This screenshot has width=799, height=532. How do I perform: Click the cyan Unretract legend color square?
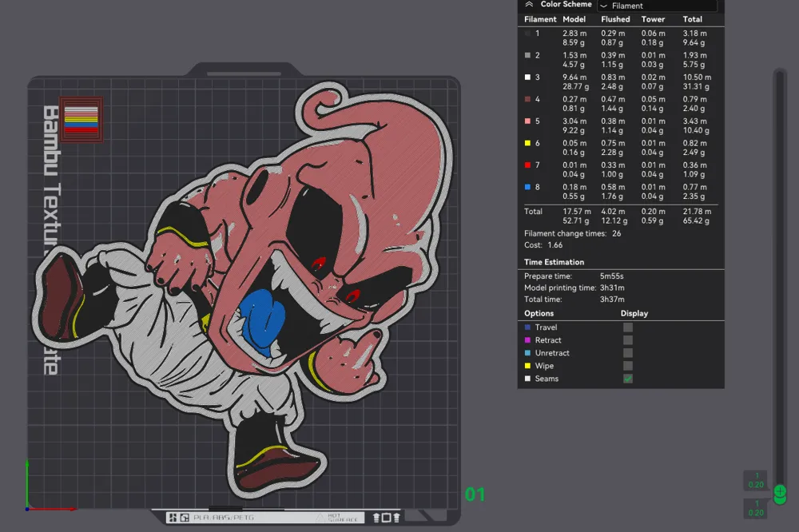click(x=527, y=352)
